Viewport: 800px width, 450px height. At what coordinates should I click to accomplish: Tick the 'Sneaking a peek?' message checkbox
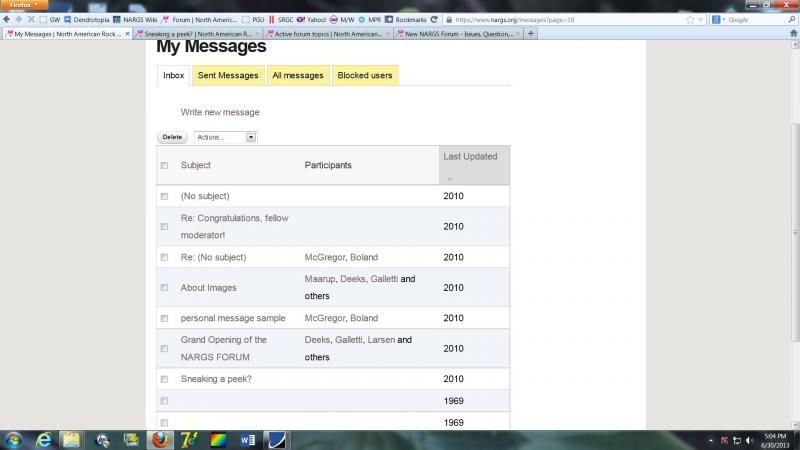pyautogui.click(x=164, y=379)
